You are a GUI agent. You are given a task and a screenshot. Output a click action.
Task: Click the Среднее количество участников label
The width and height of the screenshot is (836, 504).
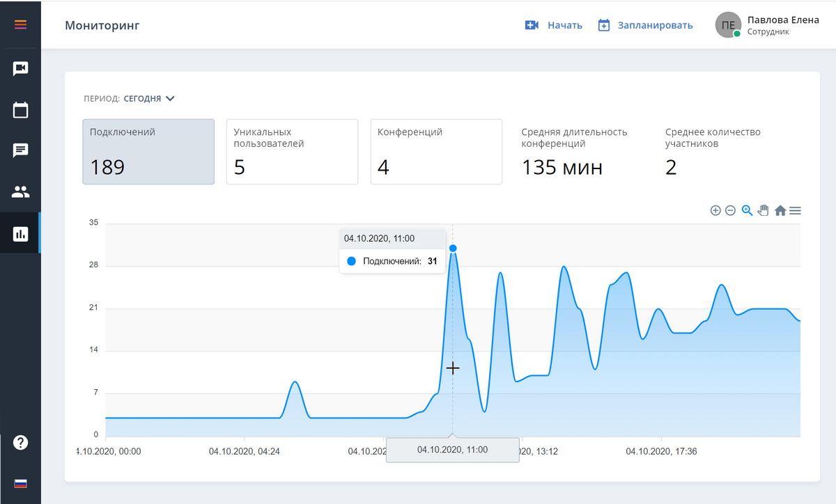click(x=713, y=138)
